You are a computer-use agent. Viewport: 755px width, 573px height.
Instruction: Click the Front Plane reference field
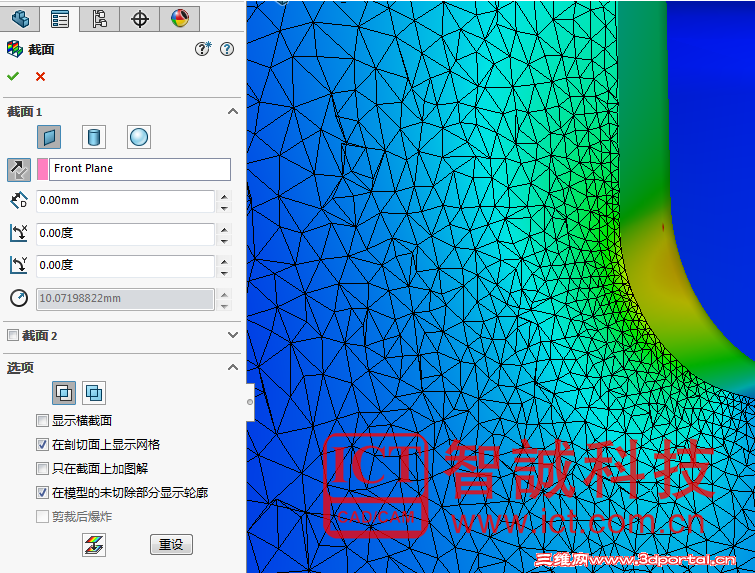140,169
